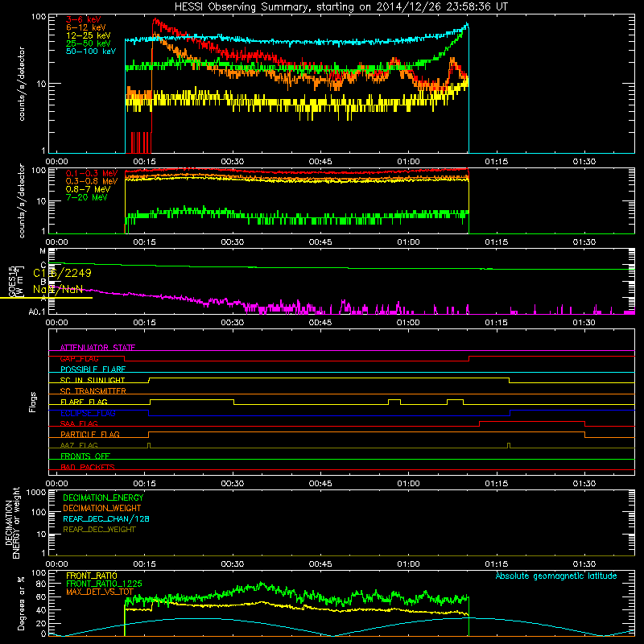Click the 00:30 tick under the Flags panel

tap(233, 484)
